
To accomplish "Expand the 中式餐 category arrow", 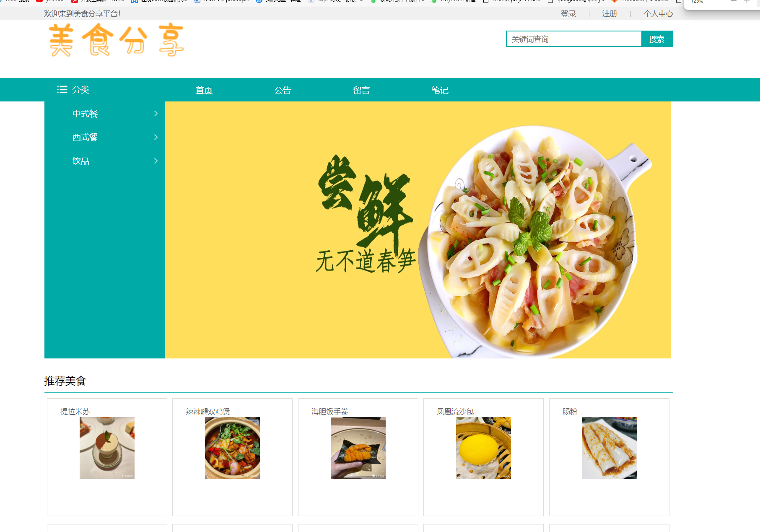I will pyautogui.click(x=156, y=114).
